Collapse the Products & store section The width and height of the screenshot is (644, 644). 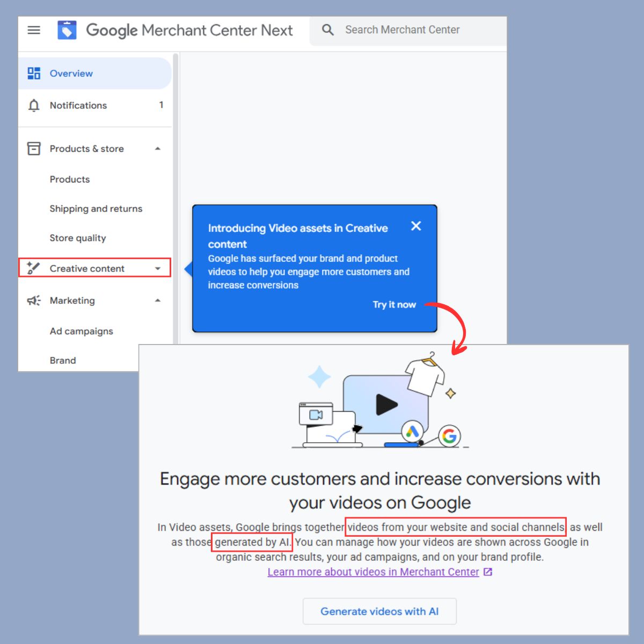pyautogui.click(x=157, y=148)
